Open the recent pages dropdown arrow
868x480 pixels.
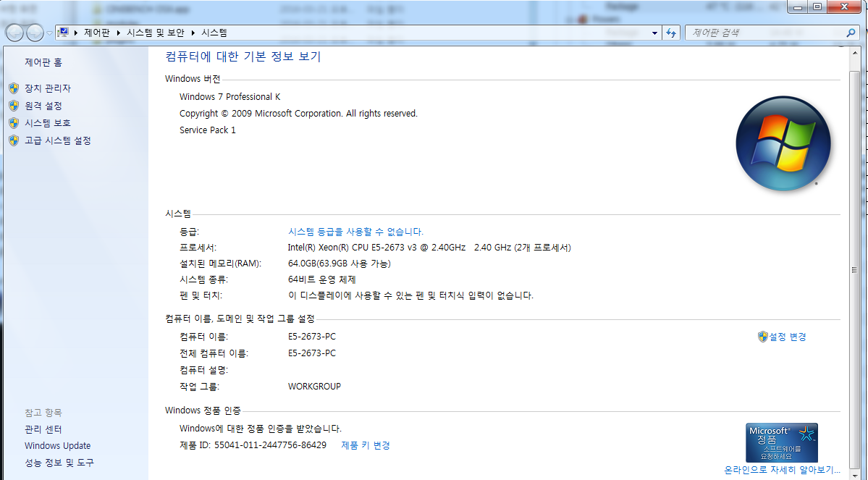click(49, 33)
